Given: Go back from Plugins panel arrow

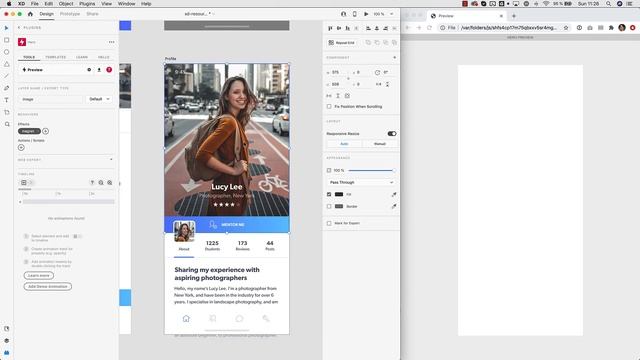Looking at the screenshot, I should (x=19, y=28).
